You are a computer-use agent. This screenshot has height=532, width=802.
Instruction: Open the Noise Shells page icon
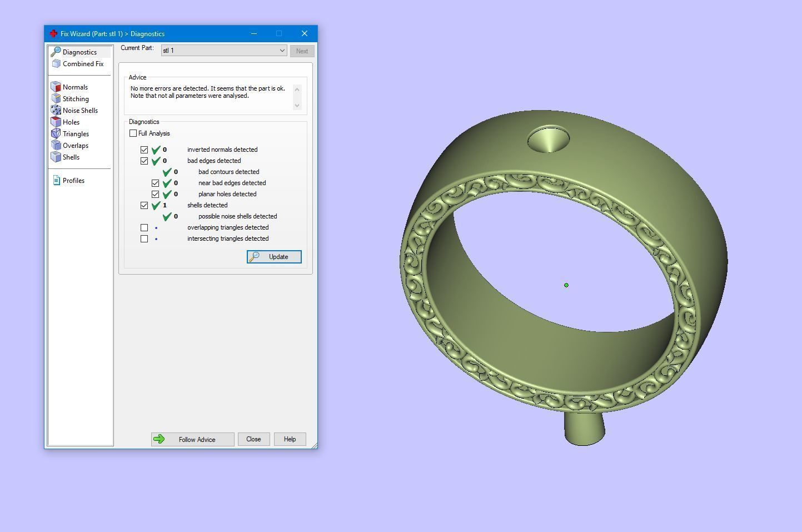click(56, 110)
